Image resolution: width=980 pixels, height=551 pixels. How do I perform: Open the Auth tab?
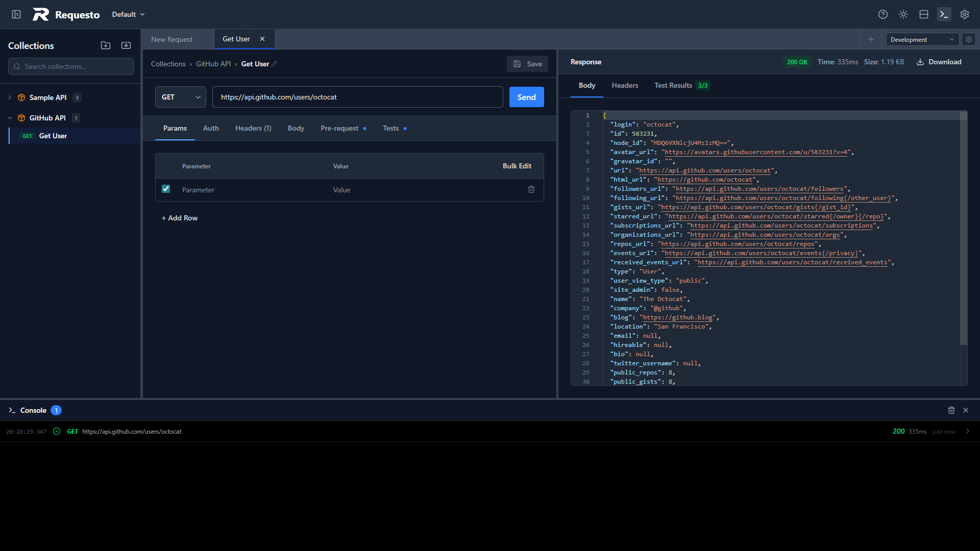pyautogui.click(x=211, y=128)
